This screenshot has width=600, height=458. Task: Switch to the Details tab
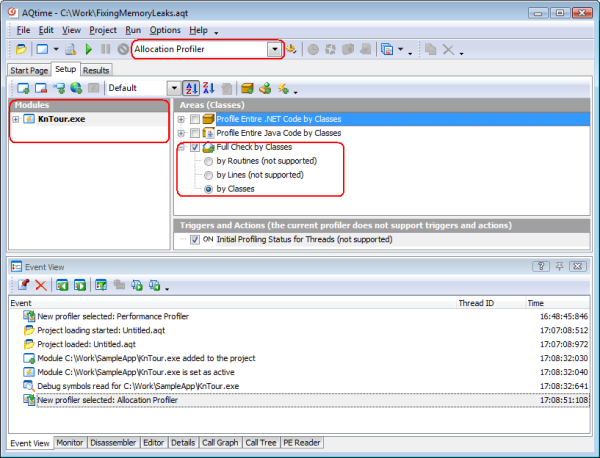(x=183, y=443)
